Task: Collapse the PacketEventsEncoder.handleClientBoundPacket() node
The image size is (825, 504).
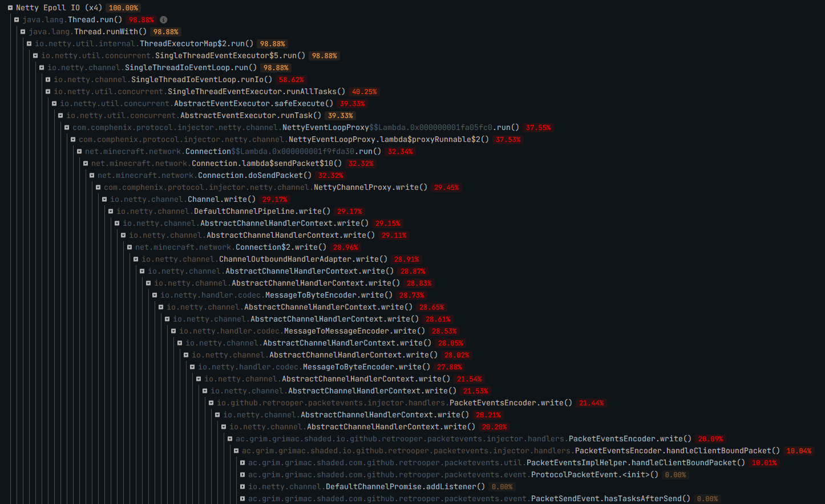Action: click(x=236, y=451)
